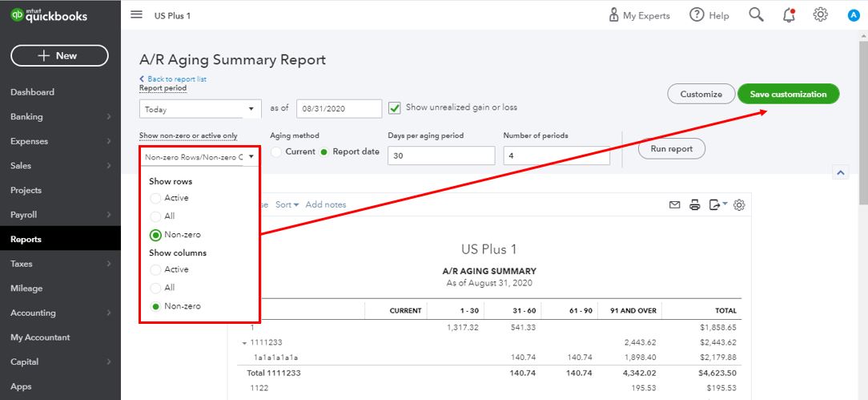This screenshot has height=400, width=868.
Task: Select All under Show columns
Action: [155, 288]
